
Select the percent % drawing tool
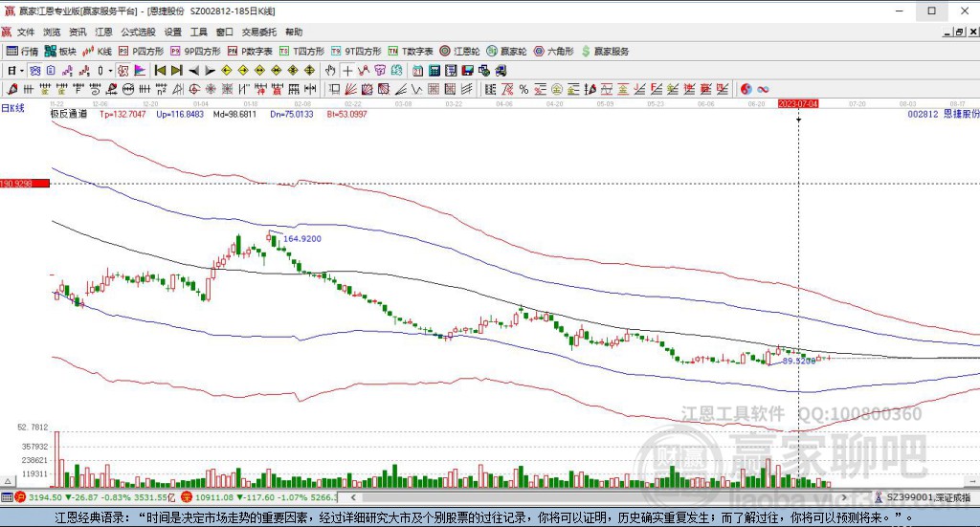coord(523,89)
